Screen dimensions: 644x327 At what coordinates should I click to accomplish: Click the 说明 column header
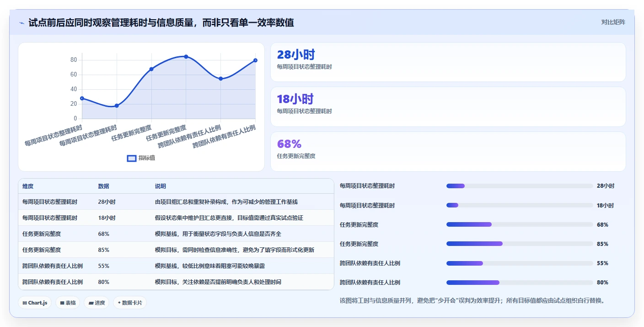161,186
